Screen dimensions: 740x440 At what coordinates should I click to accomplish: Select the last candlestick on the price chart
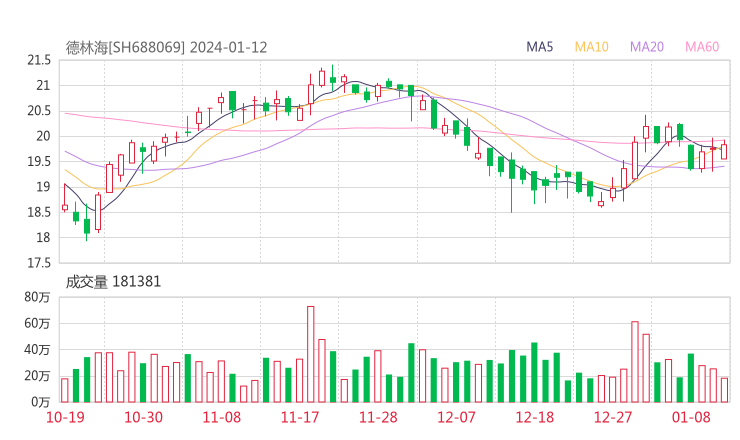(724, 151)
